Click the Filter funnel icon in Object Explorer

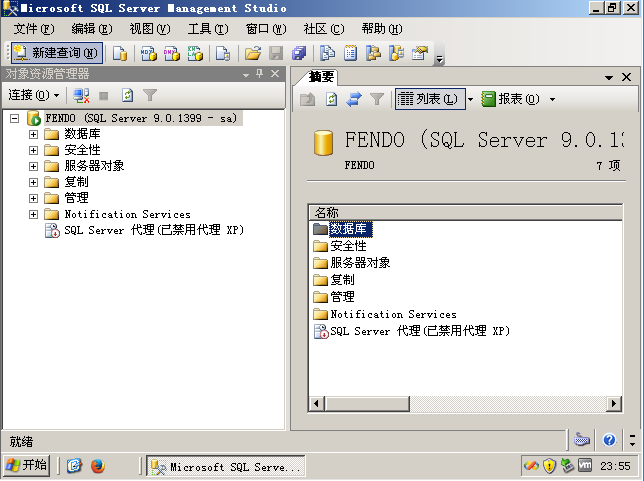tap(150, 95)
